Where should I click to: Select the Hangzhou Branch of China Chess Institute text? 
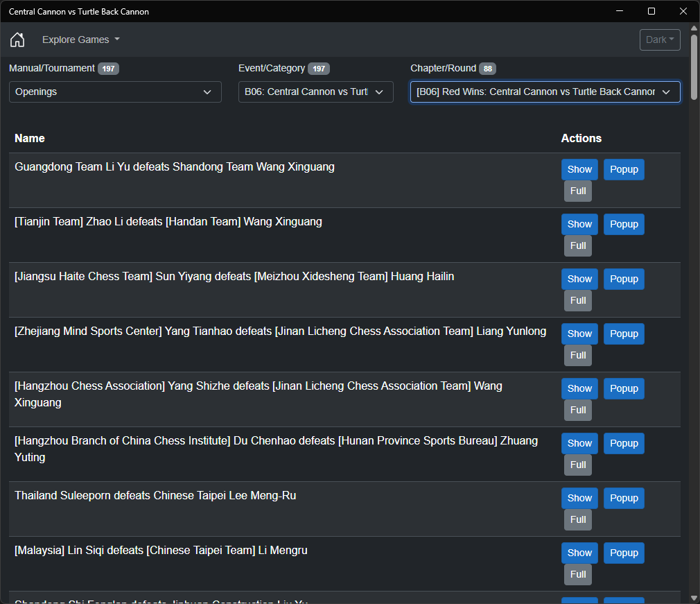pyautogui.click(x=277, y=449)
